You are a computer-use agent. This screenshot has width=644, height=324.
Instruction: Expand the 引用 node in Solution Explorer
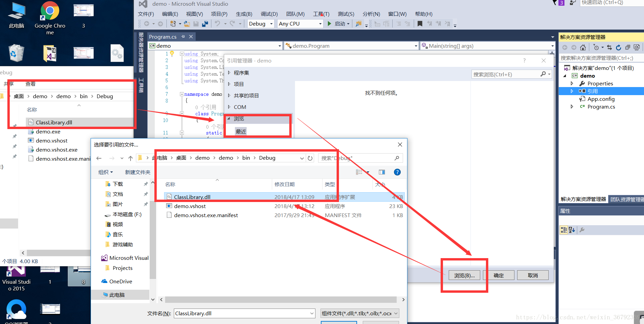(572, 91)
